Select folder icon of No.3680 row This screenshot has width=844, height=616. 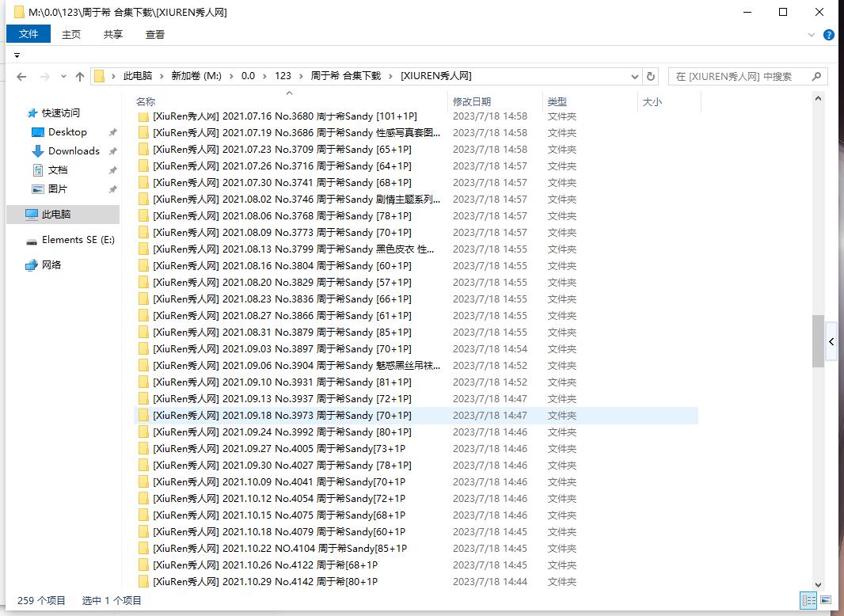144,116
